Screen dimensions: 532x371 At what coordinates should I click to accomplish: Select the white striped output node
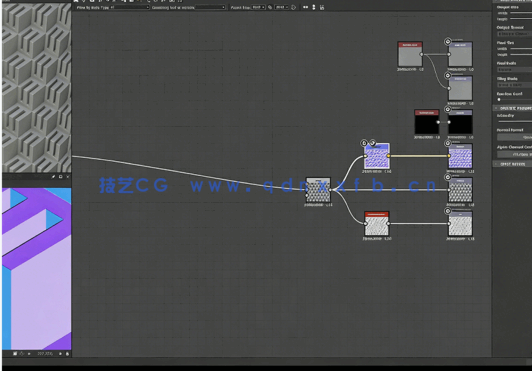(x=460, y=223)
